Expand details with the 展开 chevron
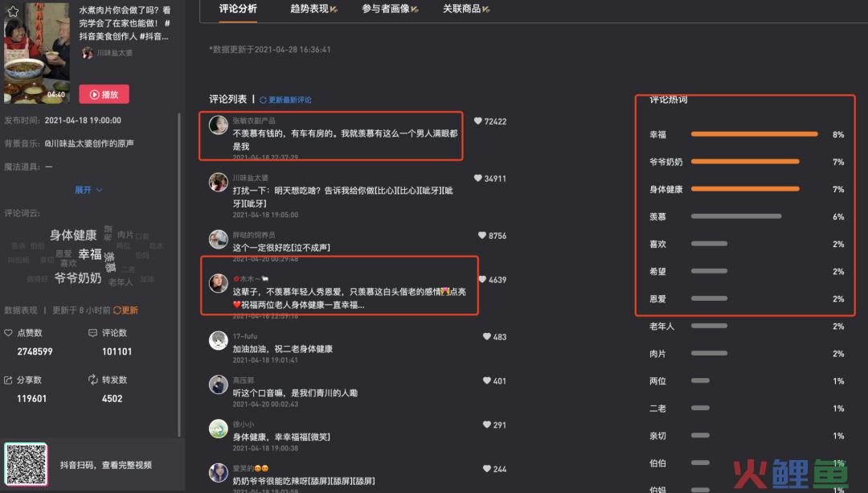 point(88,190)
